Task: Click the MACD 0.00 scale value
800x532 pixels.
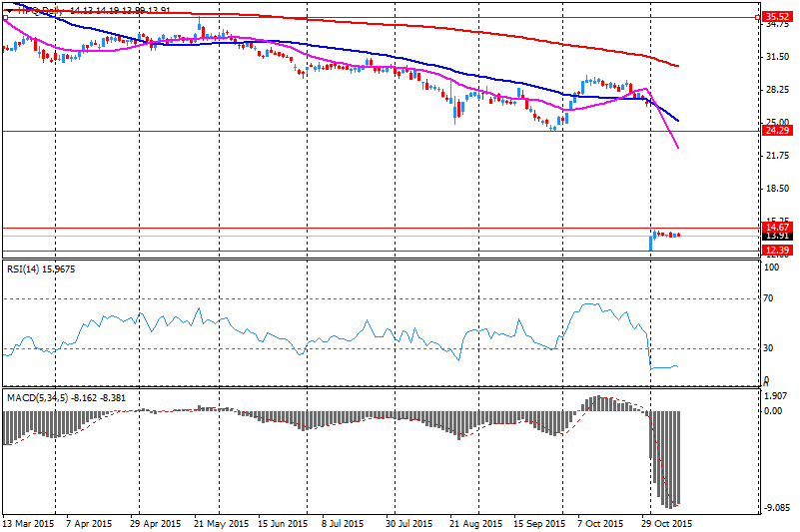Action: [x=773, y=410]
